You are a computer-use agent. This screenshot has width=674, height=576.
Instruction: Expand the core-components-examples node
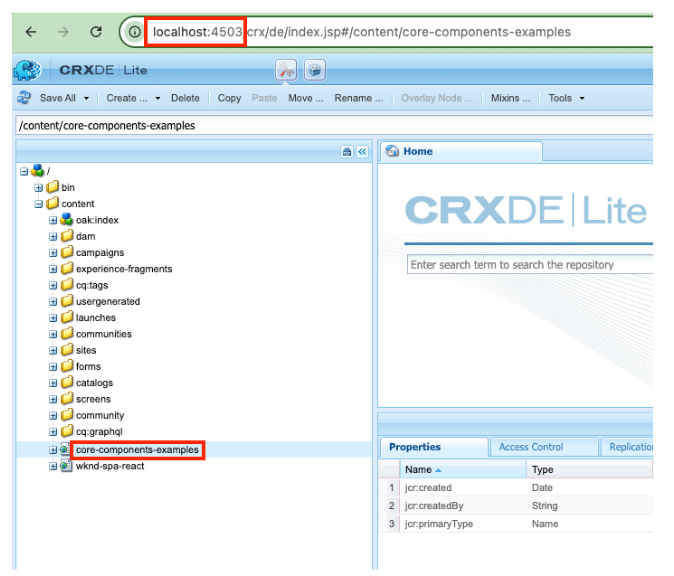point(53,450)
